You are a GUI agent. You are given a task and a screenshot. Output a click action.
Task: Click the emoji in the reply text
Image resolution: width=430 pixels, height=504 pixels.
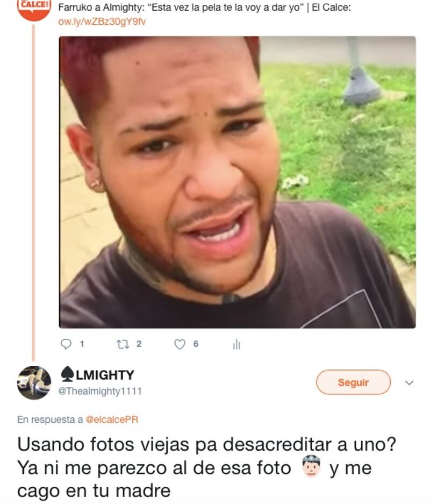311,467
